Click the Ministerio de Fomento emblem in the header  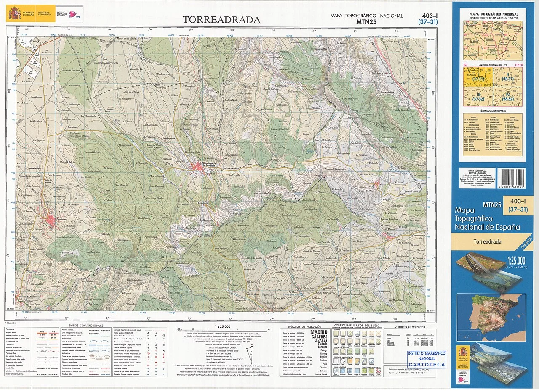tap(43, 13)
